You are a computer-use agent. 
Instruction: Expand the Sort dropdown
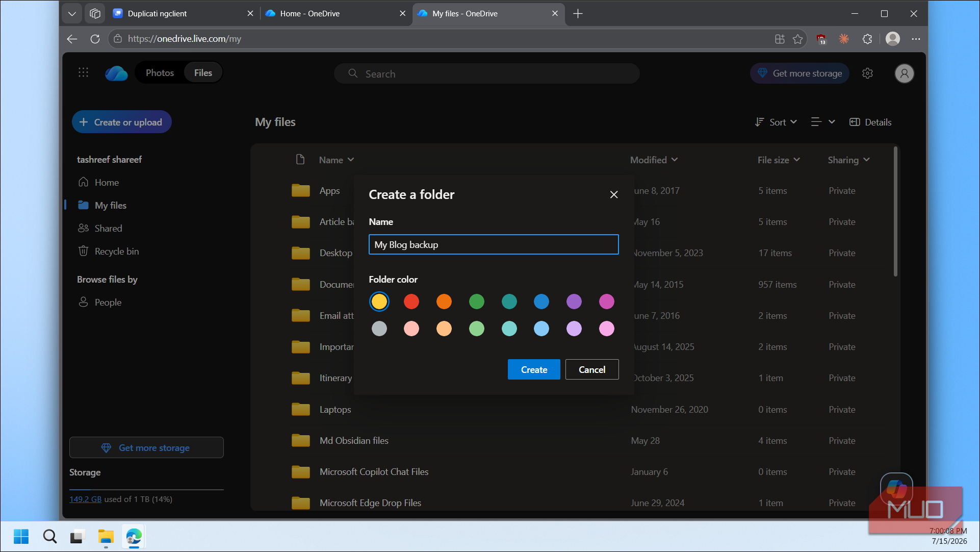pos(776,122)
